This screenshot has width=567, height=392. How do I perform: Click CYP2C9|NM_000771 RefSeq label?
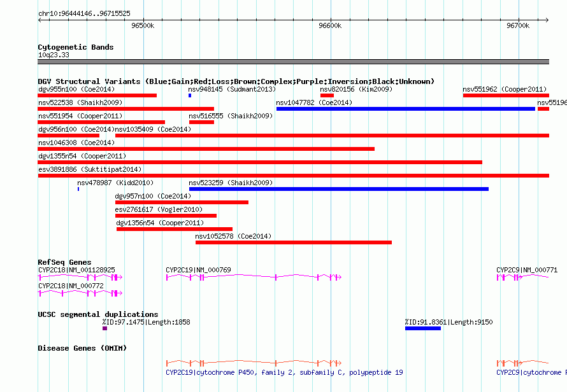(527, 270)
